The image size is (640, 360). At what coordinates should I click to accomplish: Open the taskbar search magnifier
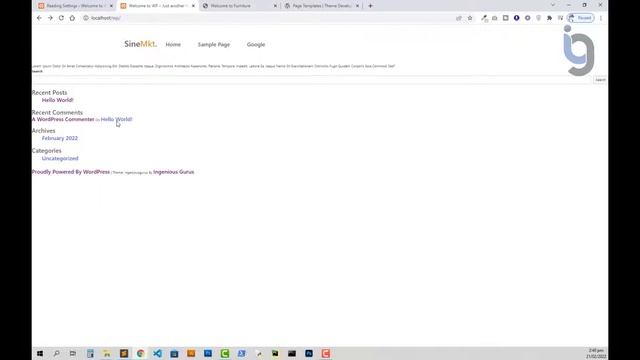pos(56,353)
